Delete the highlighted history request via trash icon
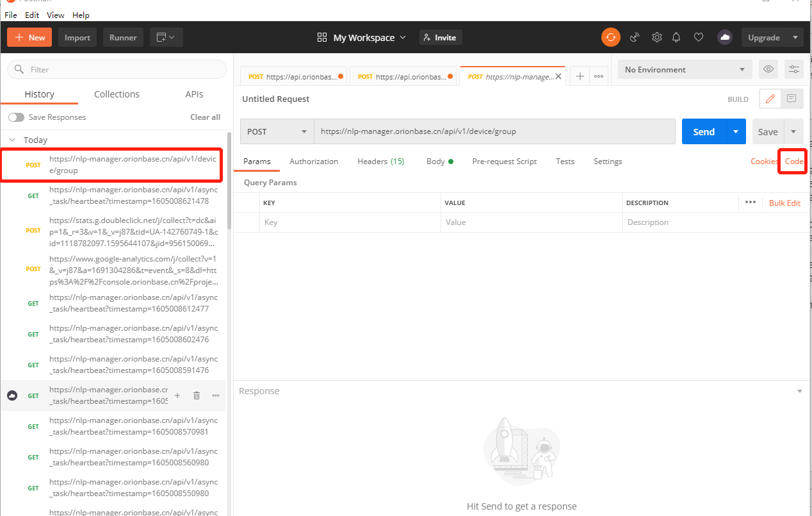This screenshot has height=516, width=812. coord(196,395)
